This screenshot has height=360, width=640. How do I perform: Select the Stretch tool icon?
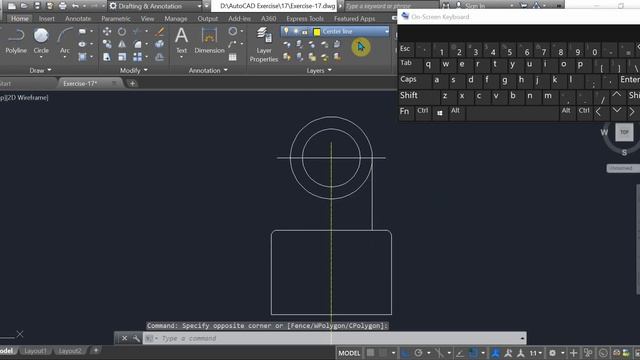coord(107,57)
